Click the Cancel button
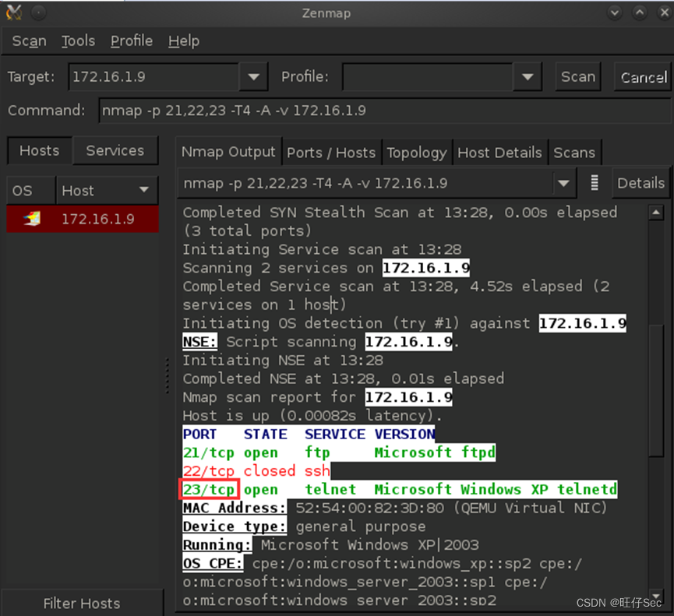 click(x=644, y=77)
